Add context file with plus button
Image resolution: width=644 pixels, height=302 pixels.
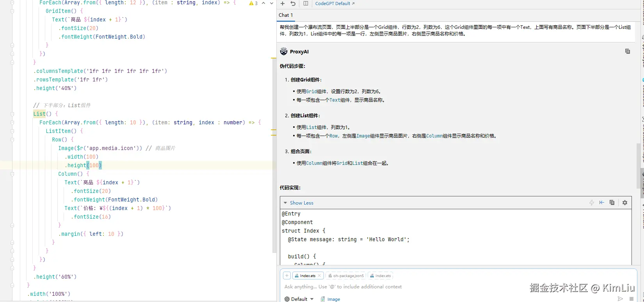coord(287,276)
